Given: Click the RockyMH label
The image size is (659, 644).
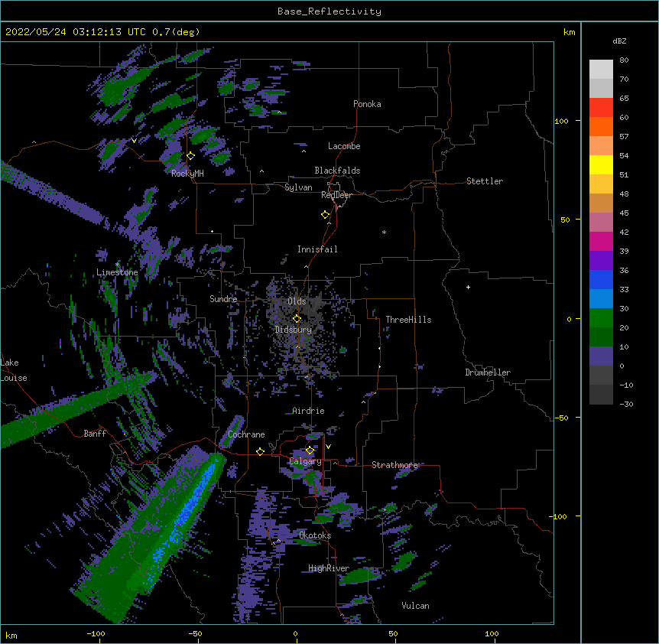Looking at the screenshot, I should pyautogui.click(x=187, y=174).
